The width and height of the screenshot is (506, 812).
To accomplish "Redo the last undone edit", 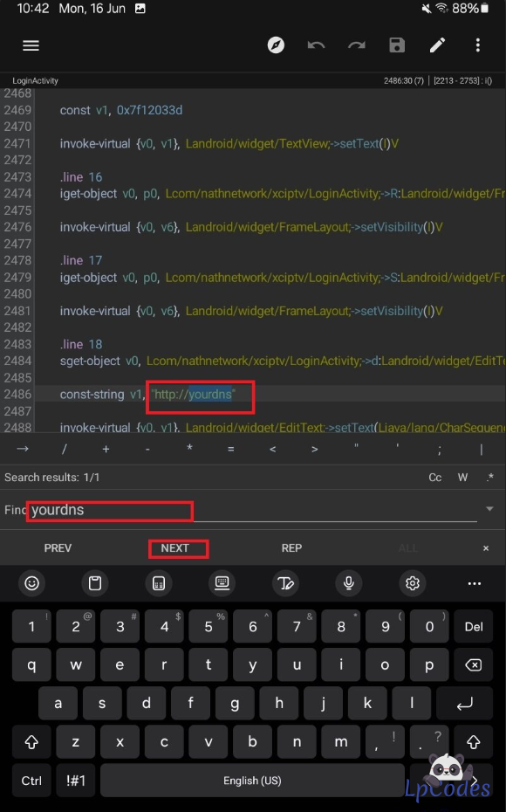I will 357,45.
